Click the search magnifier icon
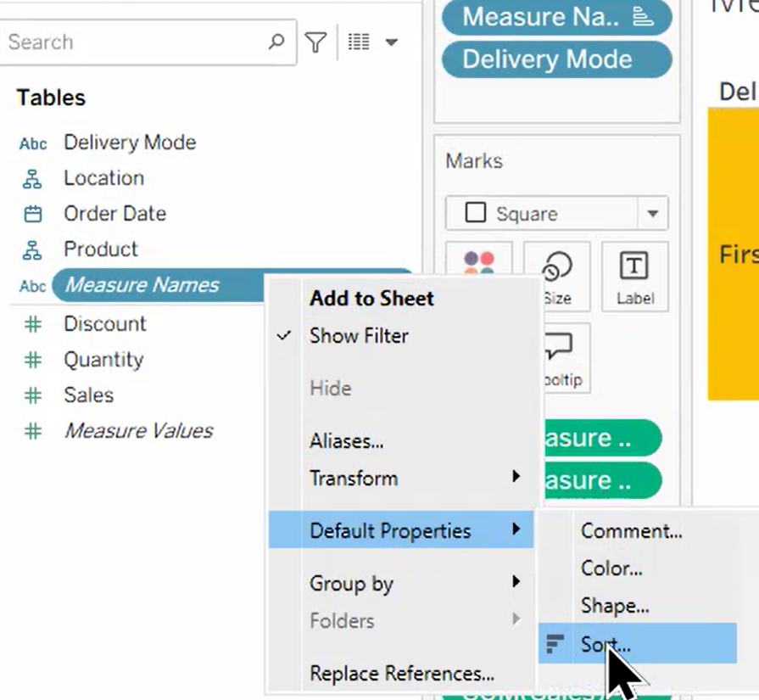 tap(276, 42)
